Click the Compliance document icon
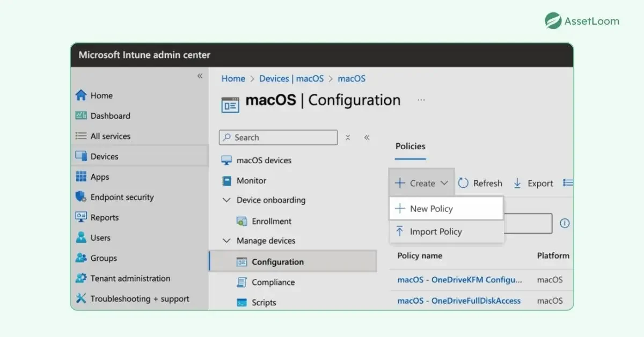 (241, 282)
